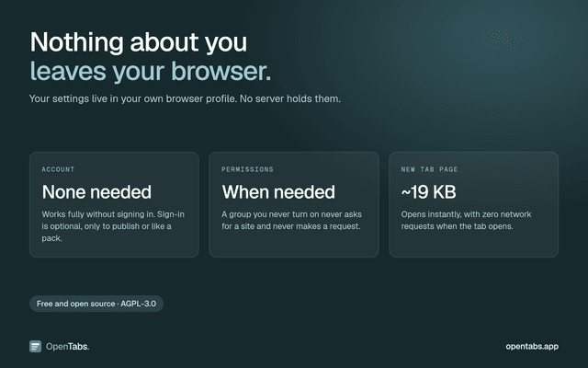Click the Opens instantly, with zero network description

[x=466, y=220]
